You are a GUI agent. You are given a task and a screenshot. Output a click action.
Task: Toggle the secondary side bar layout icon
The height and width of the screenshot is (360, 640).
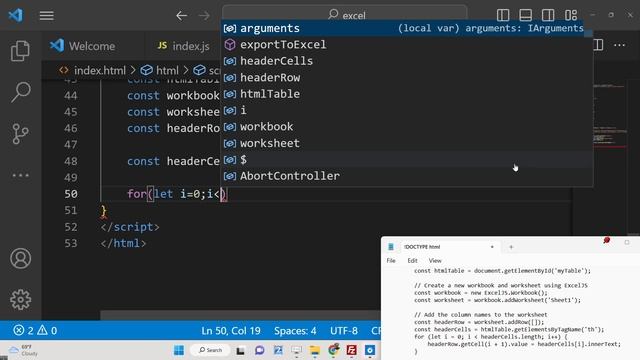pos(548,15)
